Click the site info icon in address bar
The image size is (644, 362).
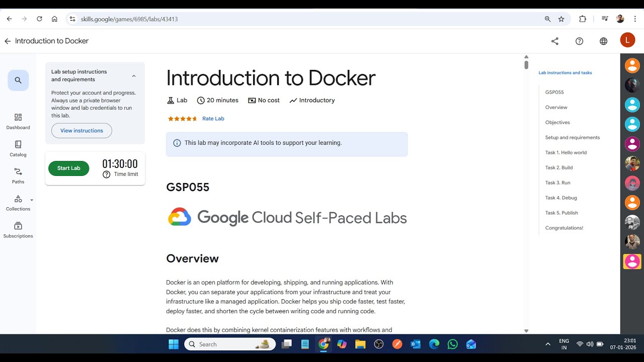pyautogui.click(x=72, y=19)
